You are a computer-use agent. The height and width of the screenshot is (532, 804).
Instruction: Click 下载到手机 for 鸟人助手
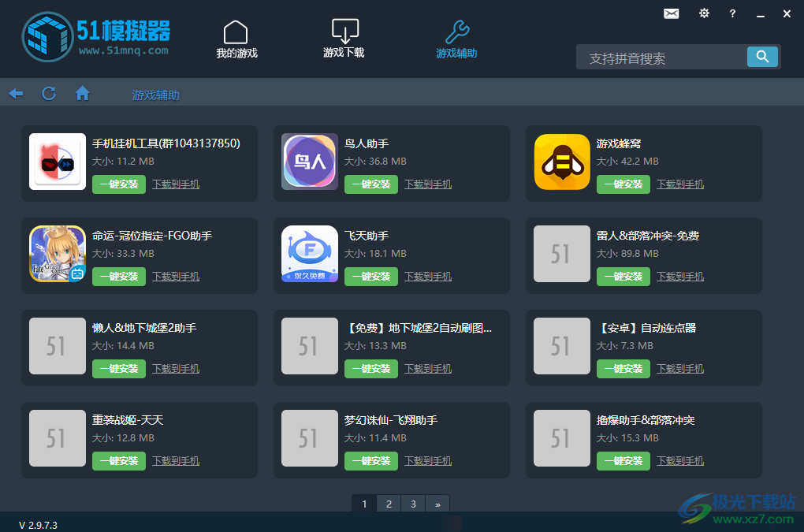[x=428, y=184]
